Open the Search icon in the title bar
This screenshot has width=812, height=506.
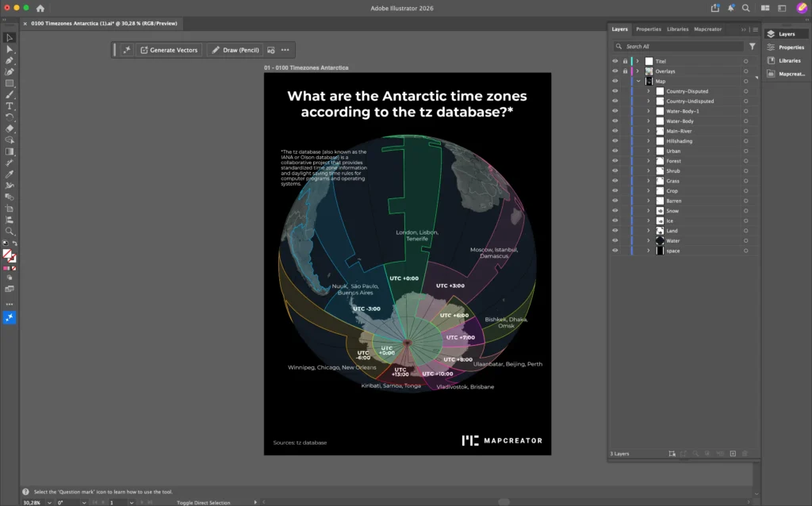point(745,8)
